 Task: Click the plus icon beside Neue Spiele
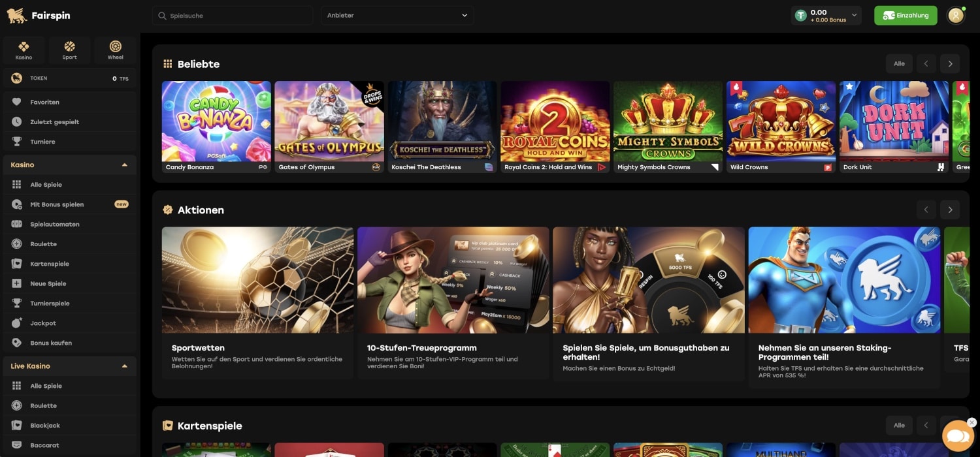(17, 283)
